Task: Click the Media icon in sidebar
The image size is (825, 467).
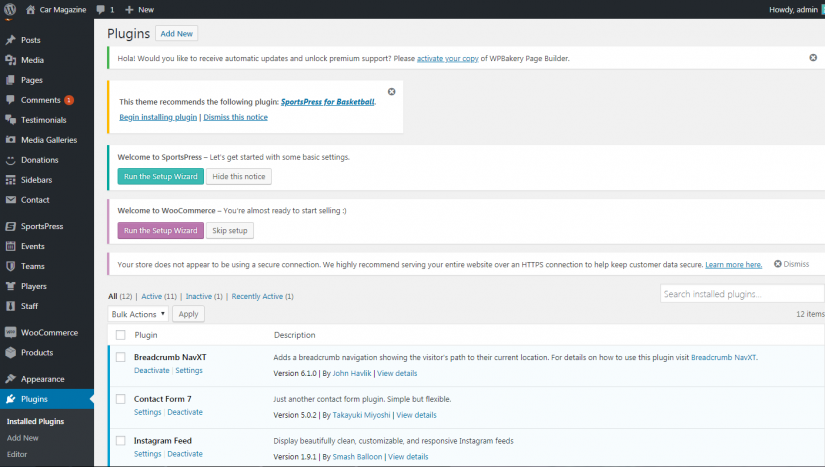Action: coord(10,60)
